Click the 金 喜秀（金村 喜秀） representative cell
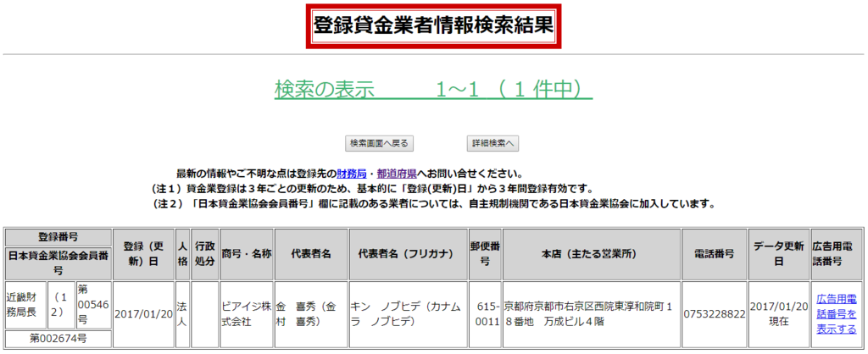868x354 pixels. pyautogui.click(x=311, y=313)
